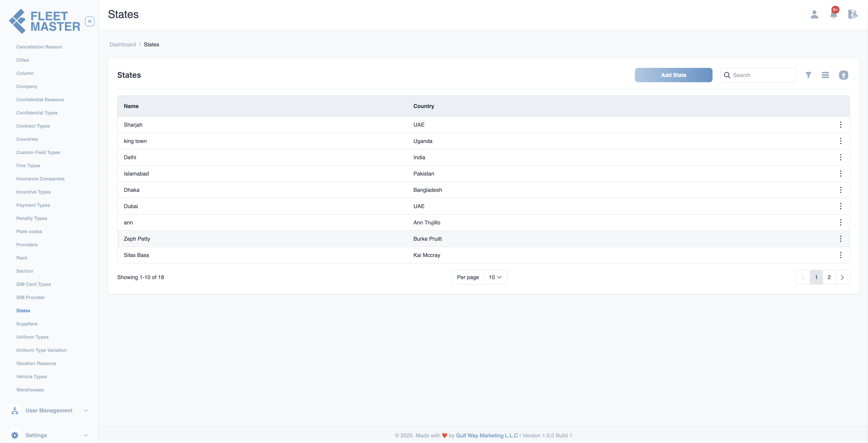
Task: Open Cancellation Reason in sidebar
Action: click(39, 47)
